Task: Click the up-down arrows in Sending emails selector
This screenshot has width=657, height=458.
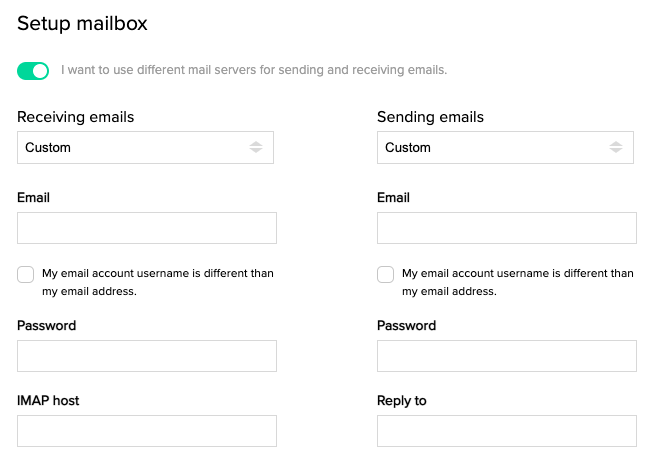Action: 616,147
